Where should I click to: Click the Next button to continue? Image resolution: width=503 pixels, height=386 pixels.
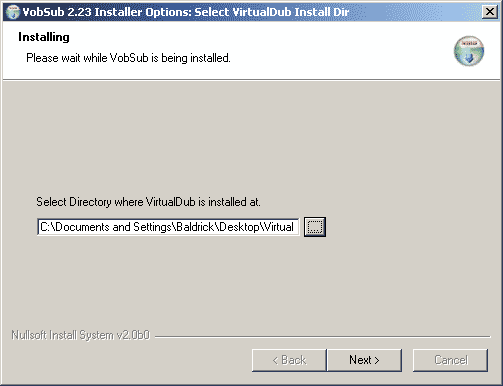tap(364, 360)
